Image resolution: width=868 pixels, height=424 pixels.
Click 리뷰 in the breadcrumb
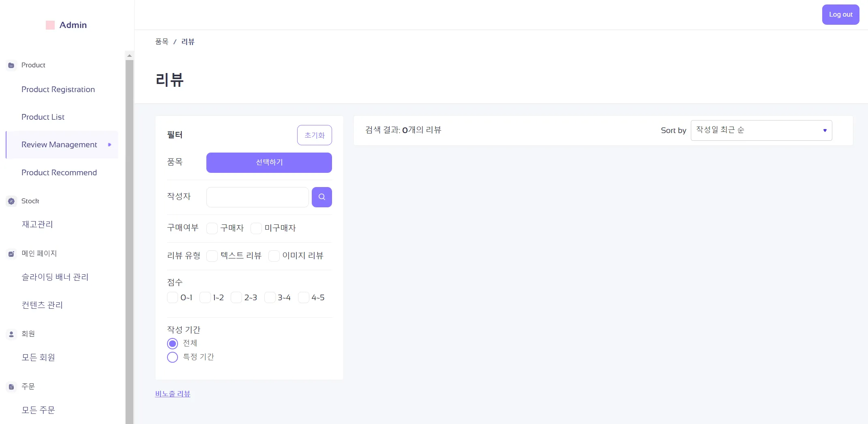(188, 42)
